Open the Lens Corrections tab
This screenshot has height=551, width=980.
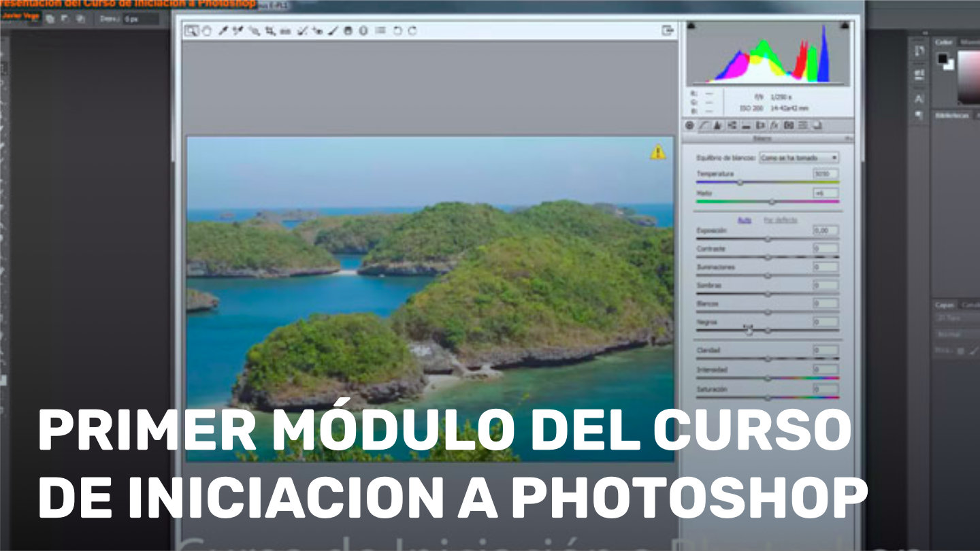[760, 125]
